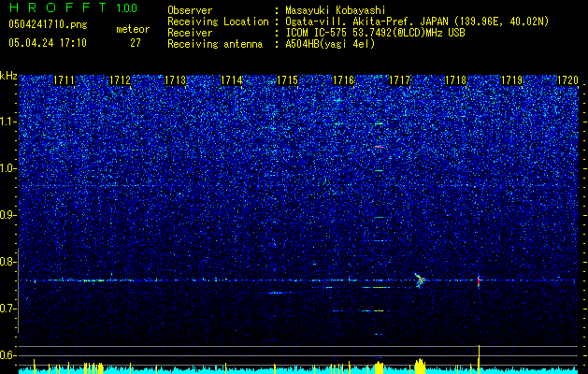This screenshot has height=374, width=588.
Task: Click the 1711 time axis marker
Action: coord(64,80)
